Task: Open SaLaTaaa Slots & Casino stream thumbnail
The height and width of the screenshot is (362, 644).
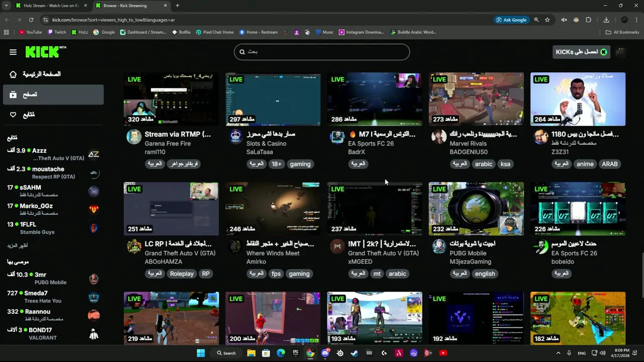Action: point(273,99)
